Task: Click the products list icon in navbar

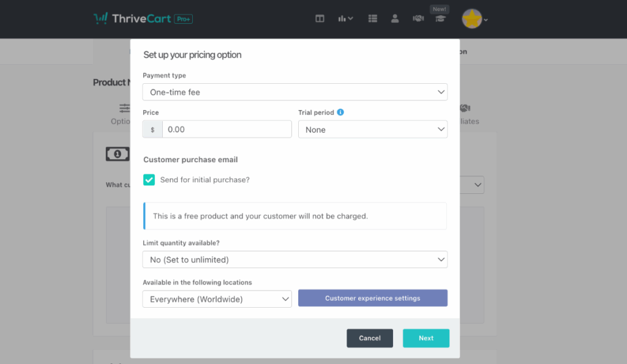Action: click(x=373, y=18)
